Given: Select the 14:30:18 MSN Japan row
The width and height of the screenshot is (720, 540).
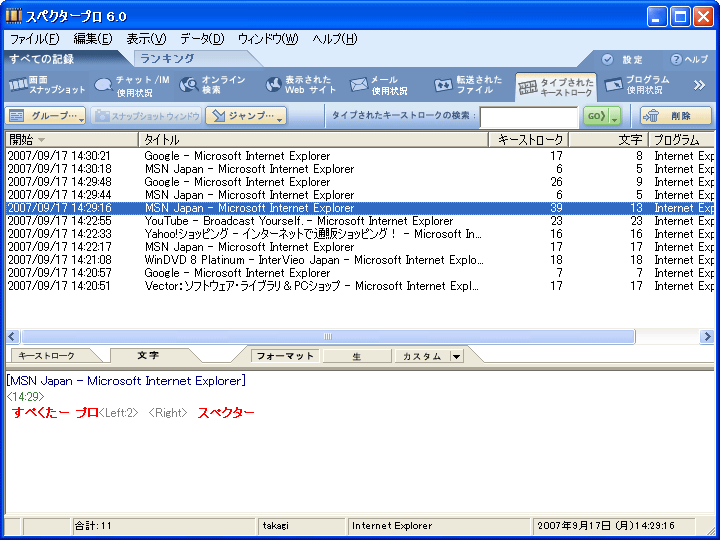Looking at the screenshot, I should [360, 169].
